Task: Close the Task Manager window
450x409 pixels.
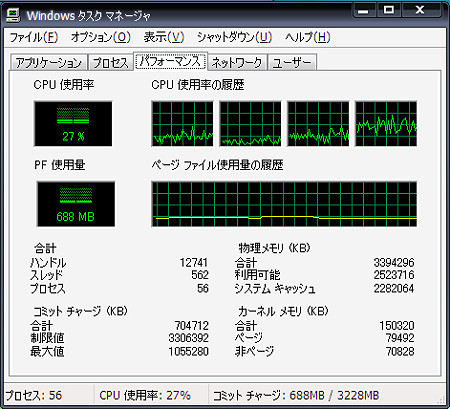Action: 421,10
